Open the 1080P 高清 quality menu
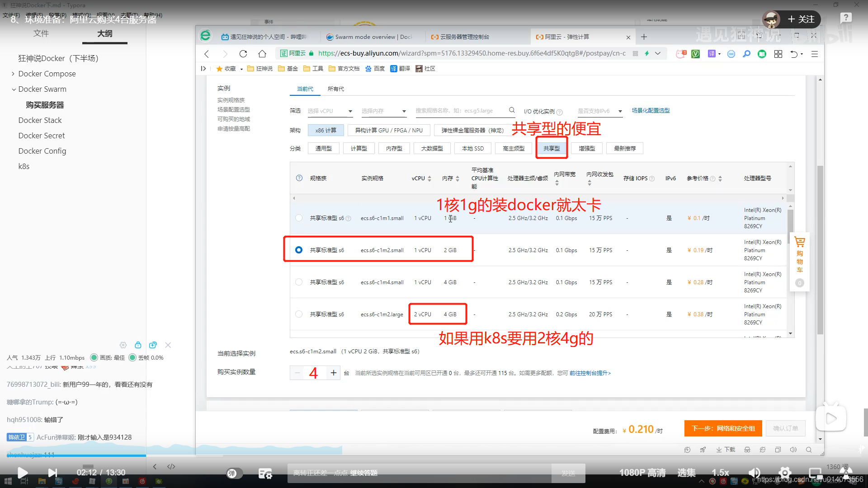 (x=642, y=473)
